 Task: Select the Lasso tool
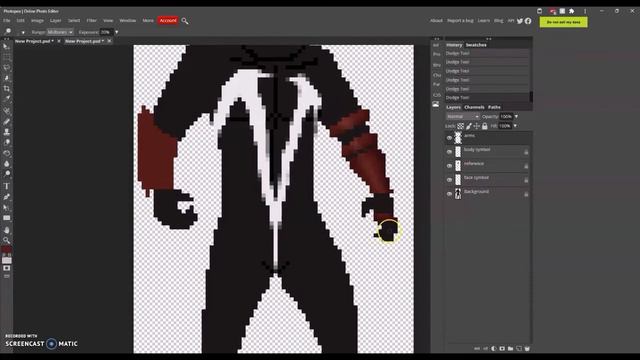coord(7,67)
